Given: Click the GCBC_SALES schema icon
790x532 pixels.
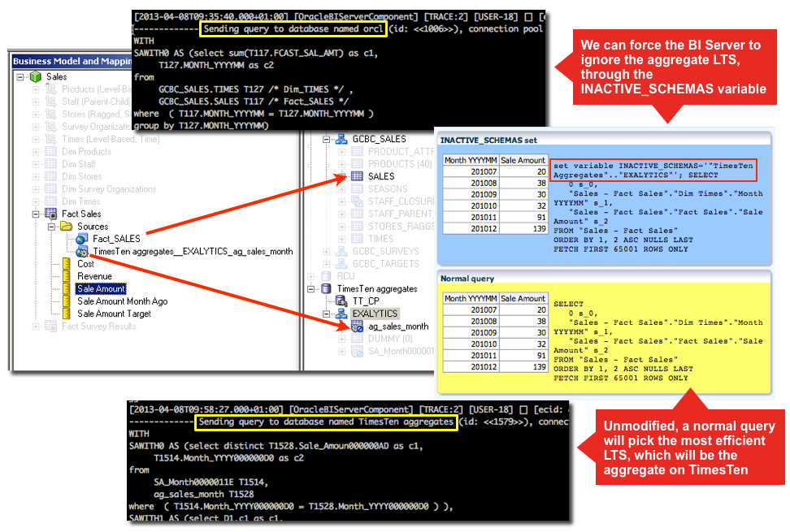Looking at the screenshot, I should coord(342,140).
